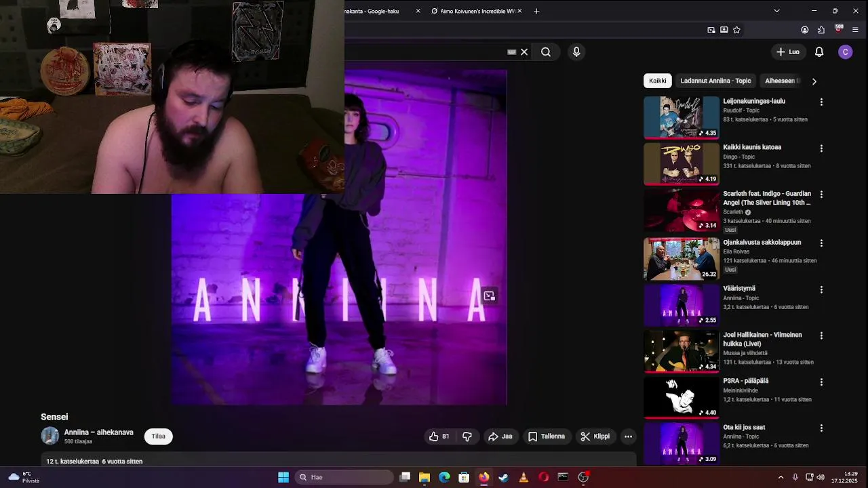Click the taskbar Hae search field

point(344,477)
